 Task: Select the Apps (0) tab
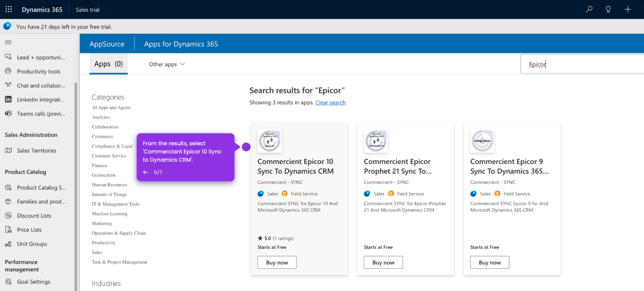(108, 64)
